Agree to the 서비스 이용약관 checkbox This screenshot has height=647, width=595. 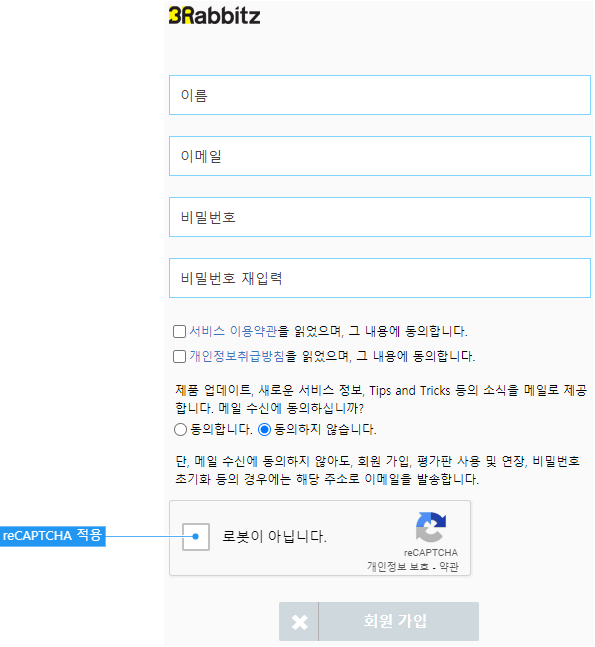[x=179, y=331]
